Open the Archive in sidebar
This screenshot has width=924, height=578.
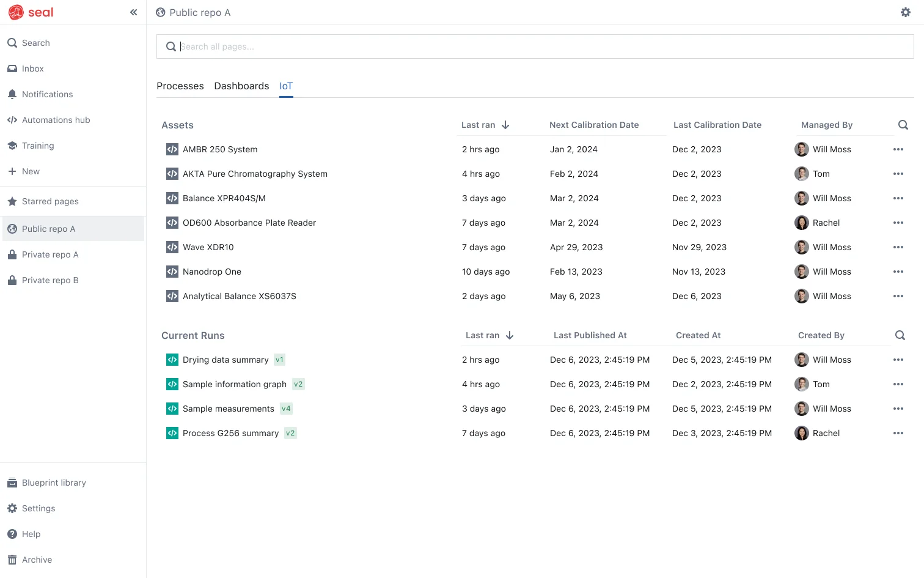(x=37, y=560)
